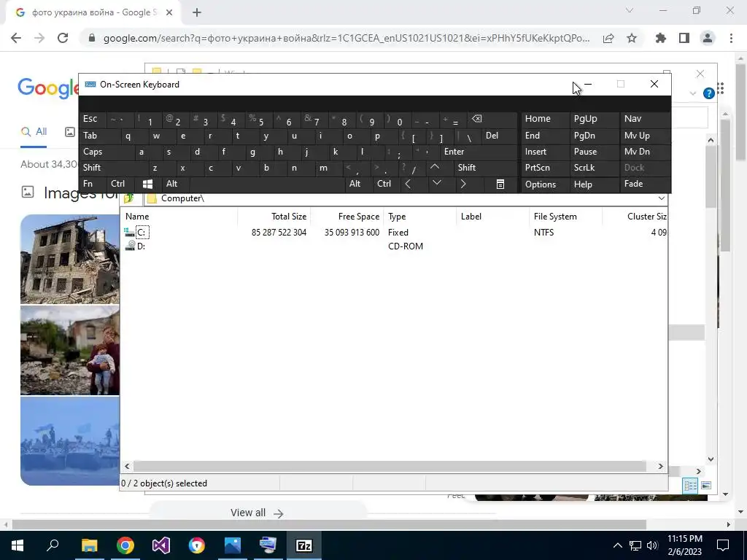Open Google apps grid
The width and height of the screenshot is (747, 560).
(x=721, y=88)
